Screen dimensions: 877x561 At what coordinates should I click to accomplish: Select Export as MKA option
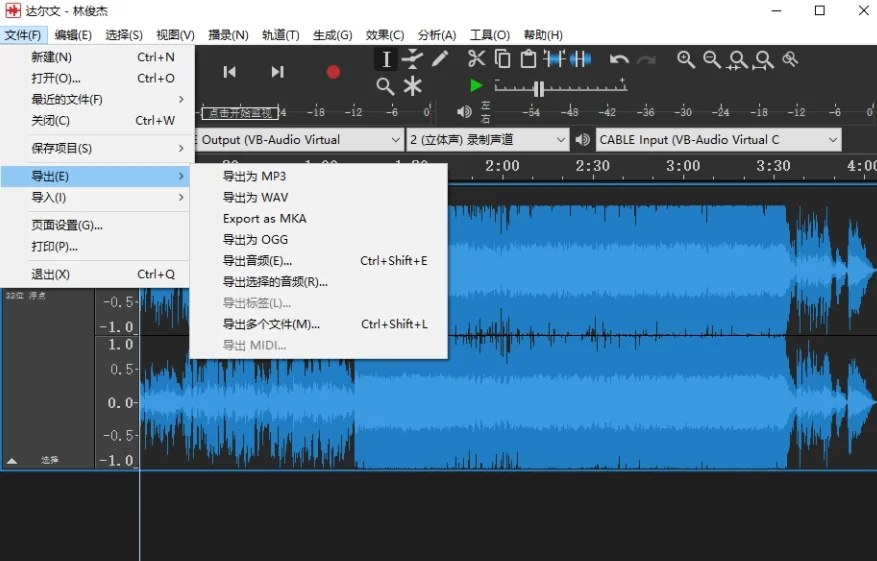point(319,219)
